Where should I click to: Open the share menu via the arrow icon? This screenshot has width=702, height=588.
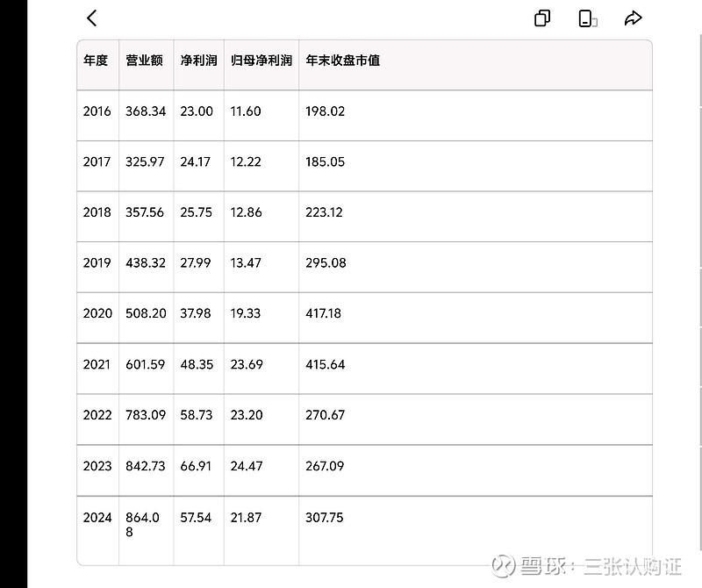pyautogui.click(x=633, y=17)
